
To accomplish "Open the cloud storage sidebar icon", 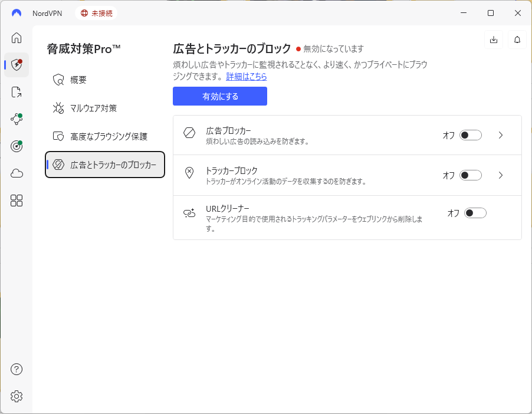I will (17, 173).
